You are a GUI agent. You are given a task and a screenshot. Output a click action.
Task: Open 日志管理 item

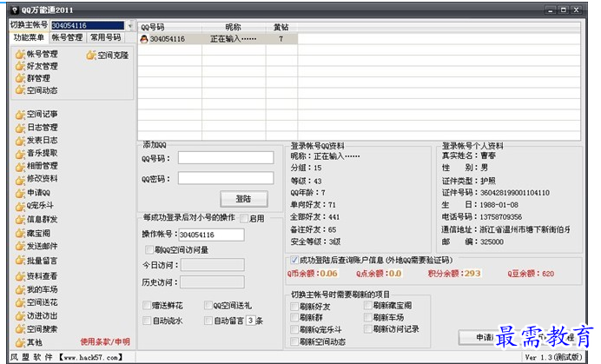(x=36, y=128)
